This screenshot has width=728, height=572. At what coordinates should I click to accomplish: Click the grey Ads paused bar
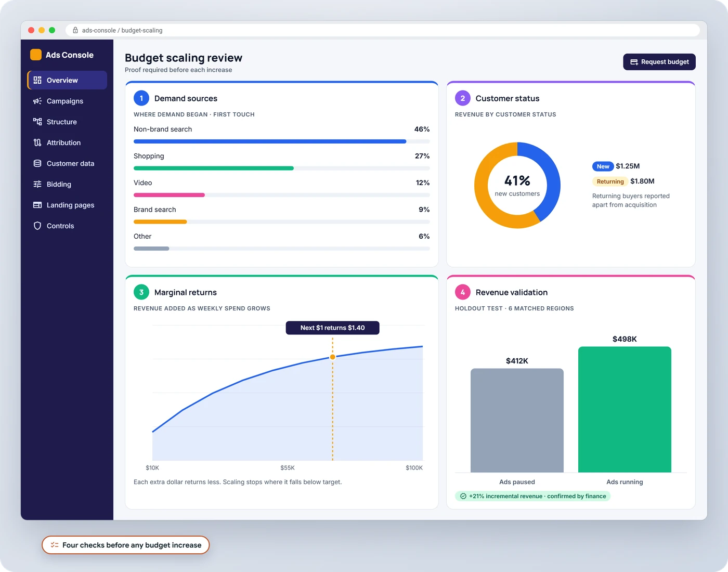coord(517,421)
